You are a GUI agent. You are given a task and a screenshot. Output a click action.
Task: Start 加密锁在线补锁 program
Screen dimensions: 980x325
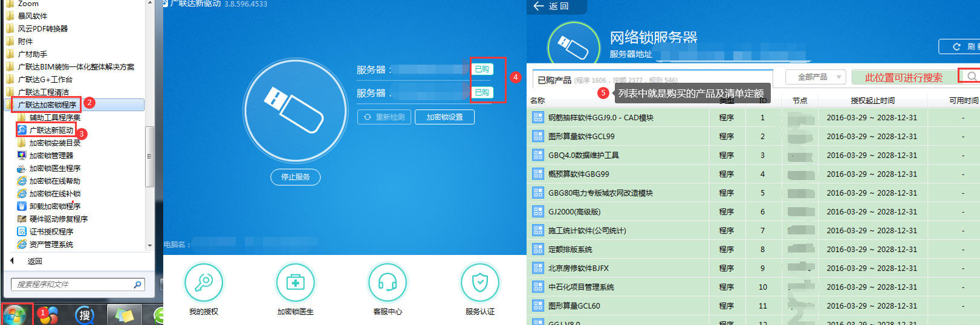tap(54, 193)
